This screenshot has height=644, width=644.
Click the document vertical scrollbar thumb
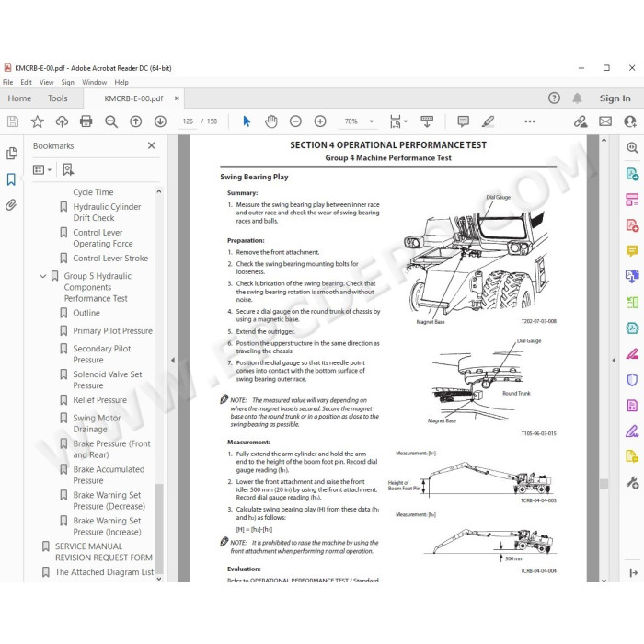[x=604, y=483]
